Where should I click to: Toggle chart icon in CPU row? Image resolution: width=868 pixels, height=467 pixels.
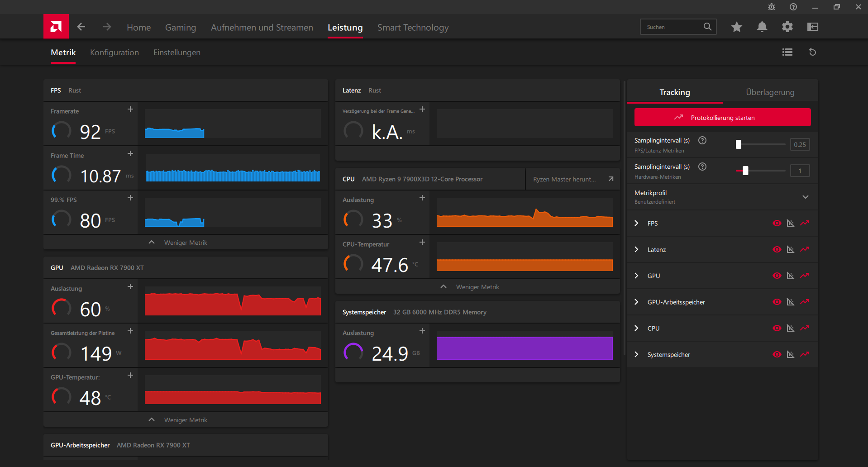(x=791, y=328)
